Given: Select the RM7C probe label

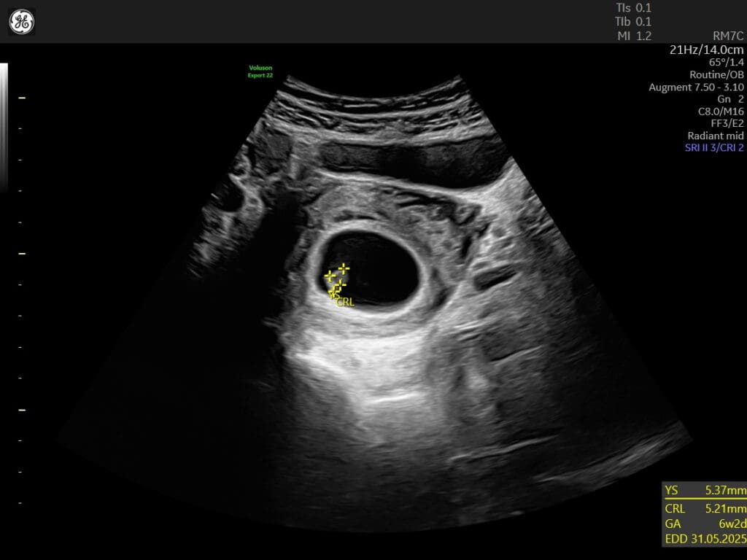Looking at the screenshot, I should [727, 36].
